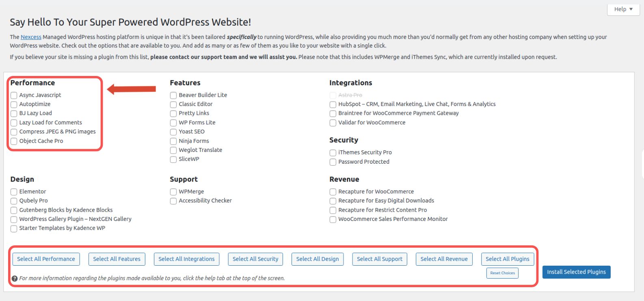Image resolution: width=644 pixels, height=301 pixels.
Task: Click Select All Revenue button
Action: 444,259
